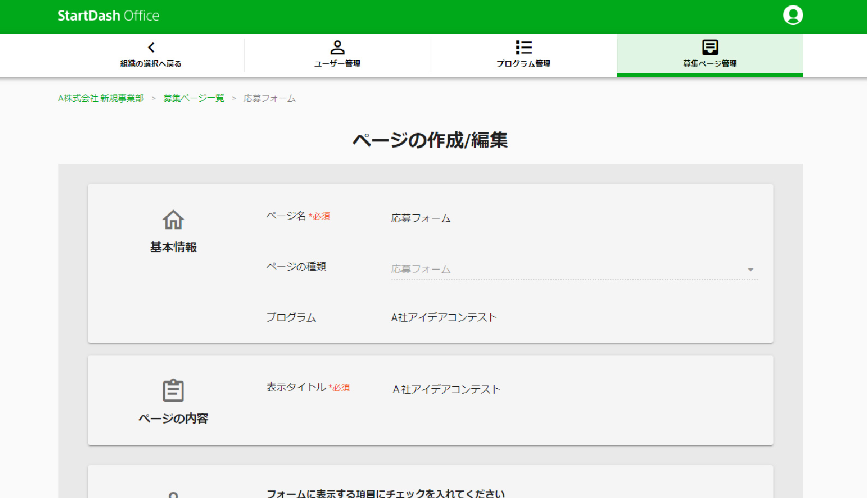This screenshot has height=498, width=868.
Task: Click the 基本情報 house icon
Action: pyautogui.click(x=173, y=220)
